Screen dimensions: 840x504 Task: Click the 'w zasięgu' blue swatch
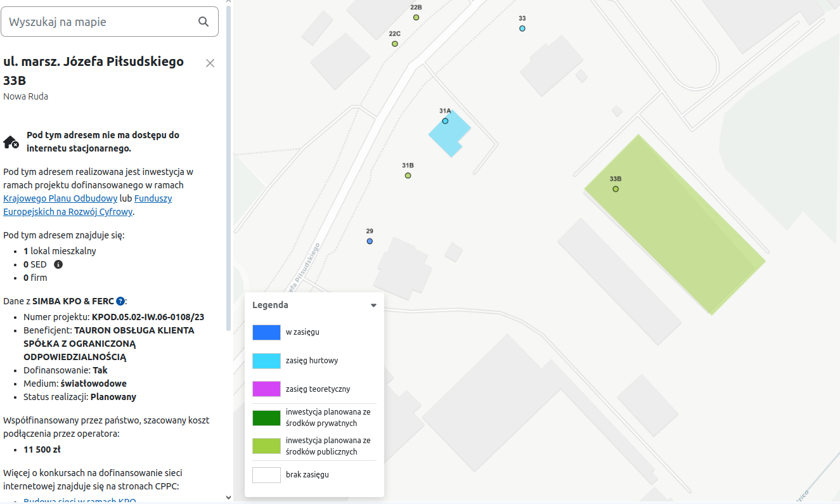(x=266, y=332)
